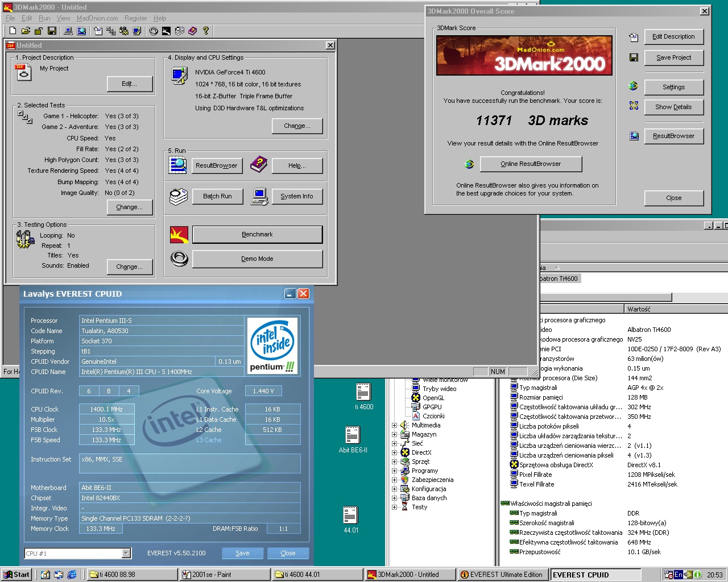Open the View menu in 3DMark2000

pos(63,18)
